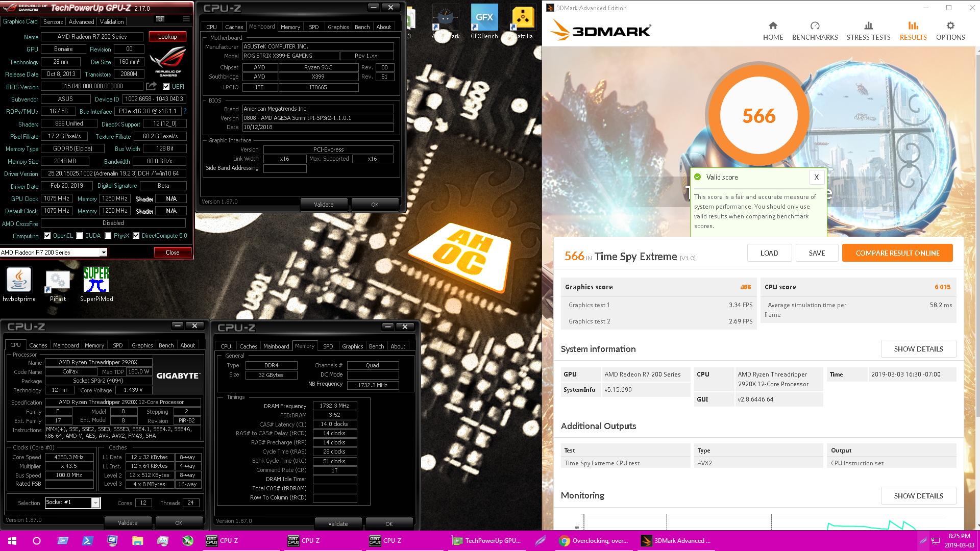This screenshot has width=980, height=551.
Task: Open the Catzilla desktop icon
Action: pos(523,21)
